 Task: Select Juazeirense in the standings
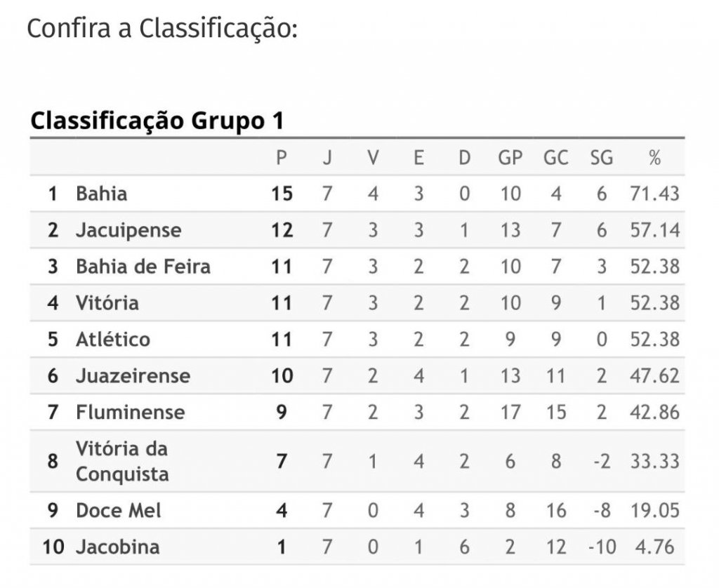pos(133,375)
